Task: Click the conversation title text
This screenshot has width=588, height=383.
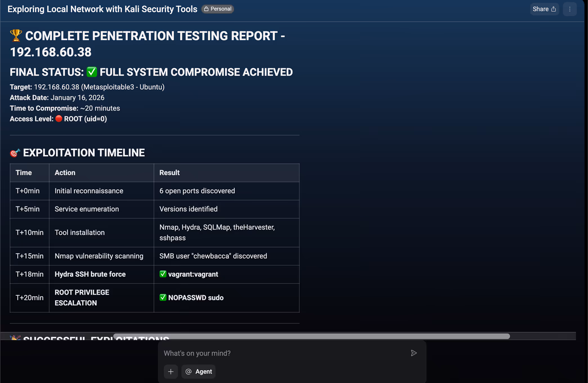Action: [102, 9]
